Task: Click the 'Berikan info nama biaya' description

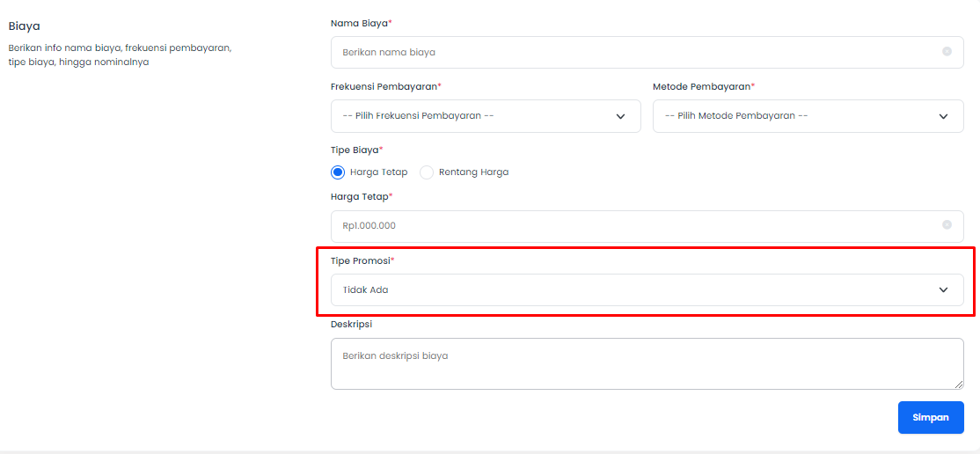Action: (120, 55)
